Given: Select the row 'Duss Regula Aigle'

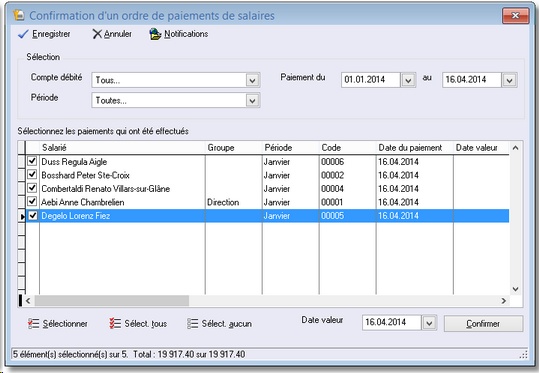Looking at the screenshot, I should coord(267,162).
